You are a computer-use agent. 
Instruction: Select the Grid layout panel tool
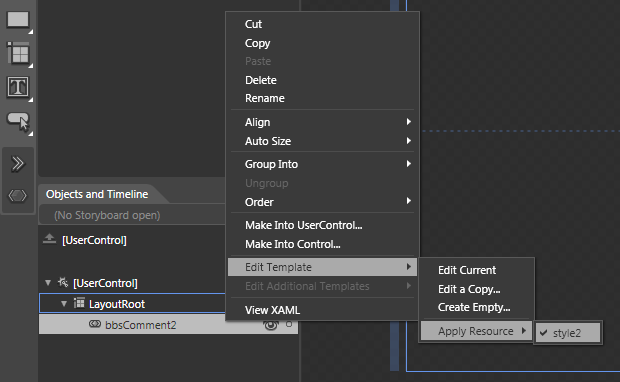coord(18,53)
